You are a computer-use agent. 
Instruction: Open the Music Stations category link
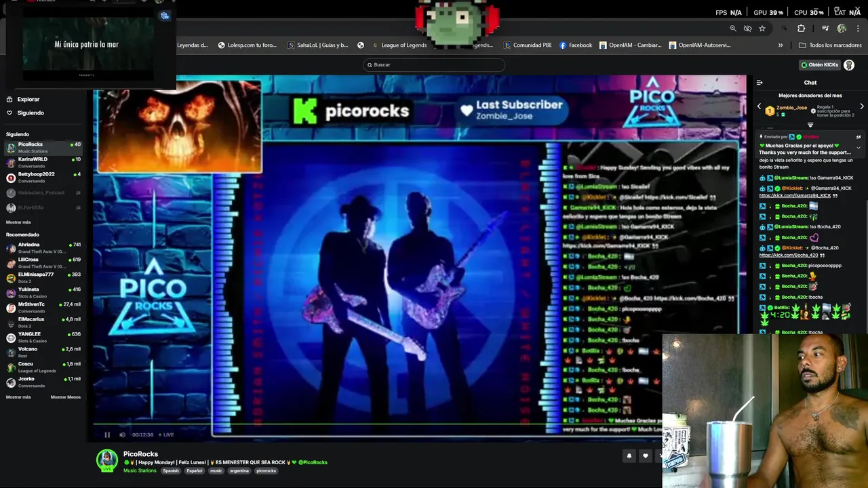pos(140,471)
